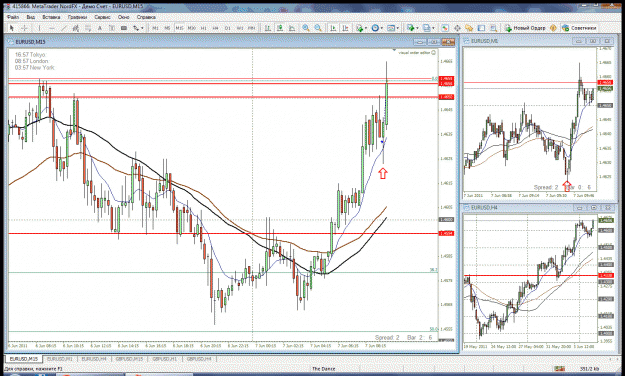Switch chart to M30 timeframe
This screenshot has height=376, width=625.
pyautogui.click(x=192, y=28)
